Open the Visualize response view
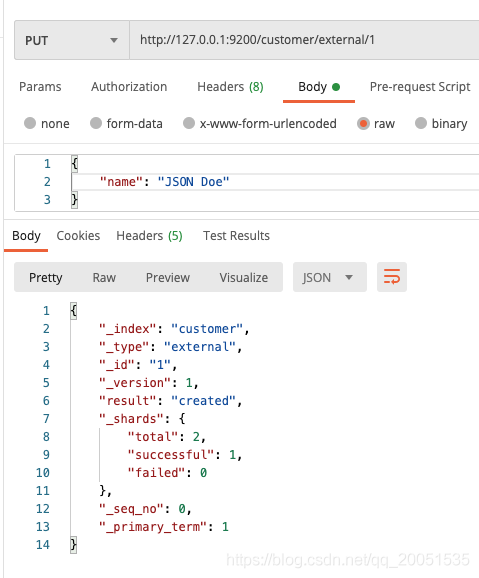The height and width of the screenshot is (578, 479). click(244, 277)
